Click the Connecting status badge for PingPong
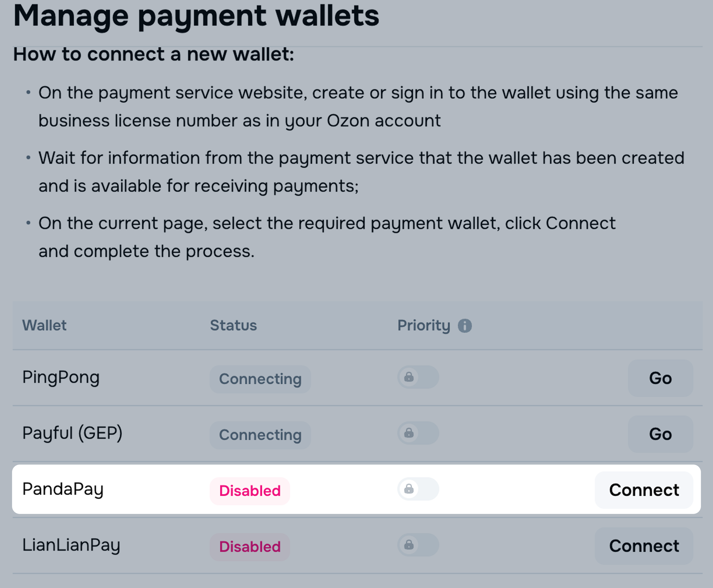The height and width of the screenshot is (588, 713). (x=260, y=379)
